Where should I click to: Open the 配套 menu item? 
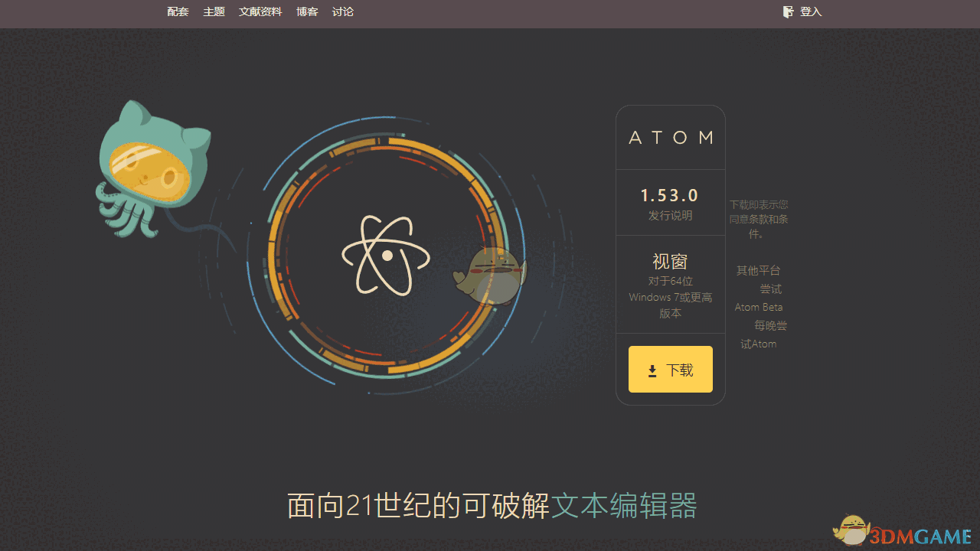pyautogui.click(x=178, y=11)
